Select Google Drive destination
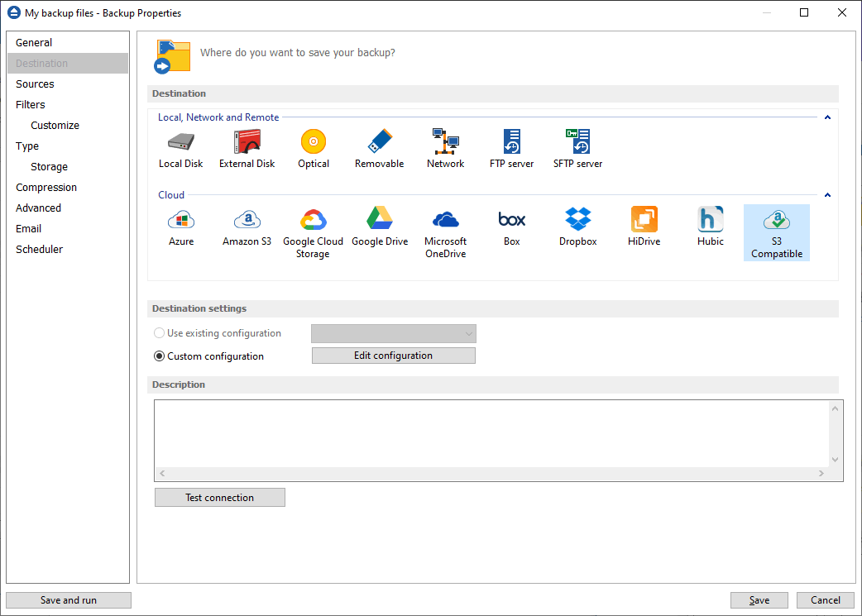Screen dimensions: 862x616 point(380,227)
